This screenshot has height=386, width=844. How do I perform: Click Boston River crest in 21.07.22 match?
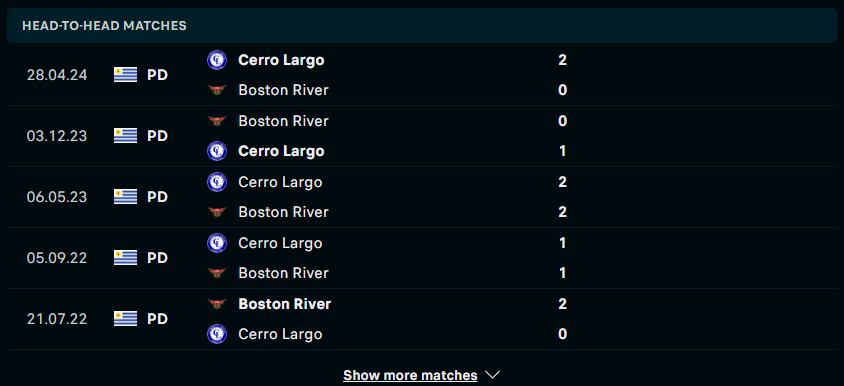point(217,304)
